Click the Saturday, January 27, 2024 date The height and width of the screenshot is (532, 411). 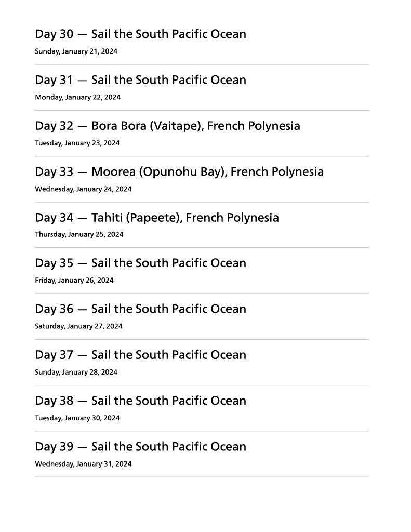click(78, 326)
